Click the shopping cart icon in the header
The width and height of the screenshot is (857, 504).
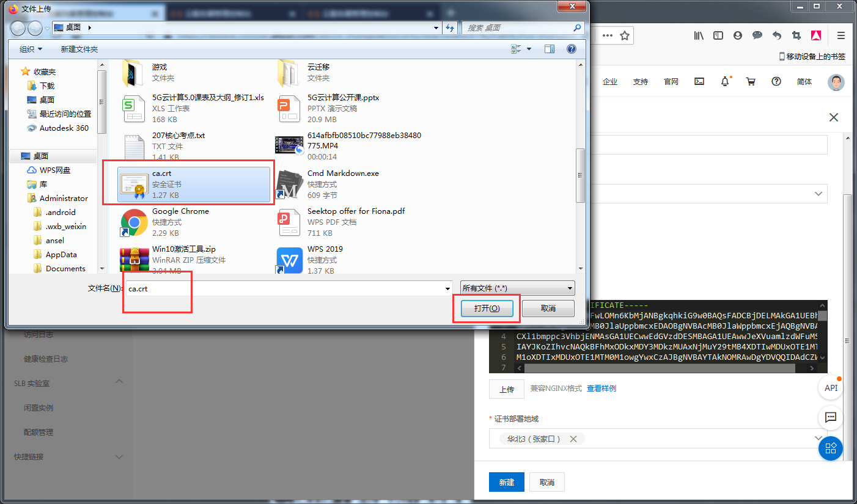tap(751, 81)
